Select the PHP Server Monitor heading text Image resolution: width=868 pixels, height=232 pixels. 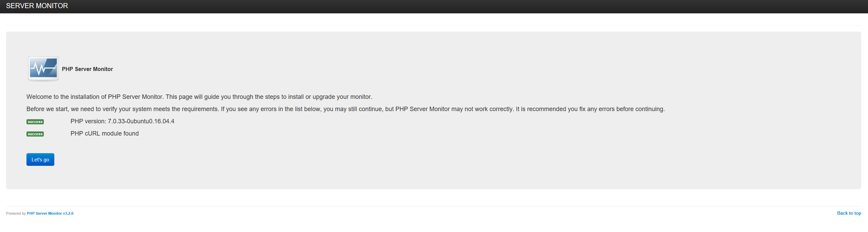pyautogui.click(x=87, y=69)
